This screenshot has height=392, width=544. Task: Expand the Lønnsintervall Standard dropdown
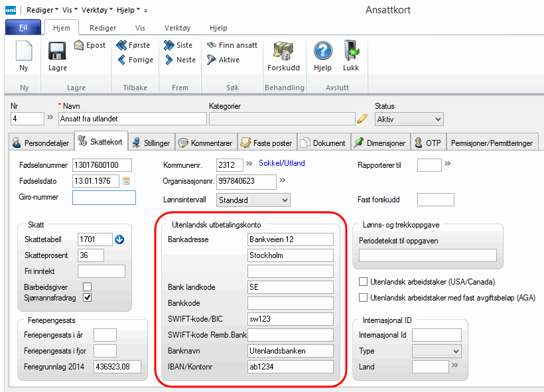(x=253, y=200)
